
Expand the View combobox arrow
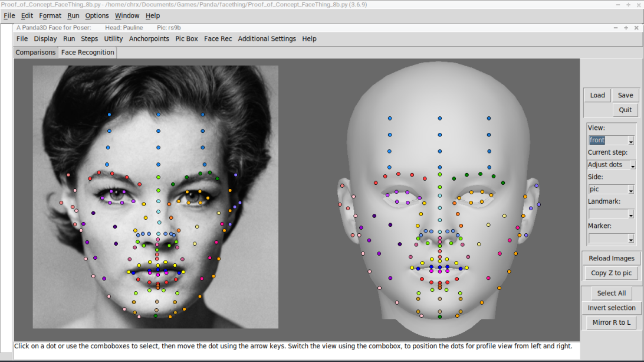point(631,141)
